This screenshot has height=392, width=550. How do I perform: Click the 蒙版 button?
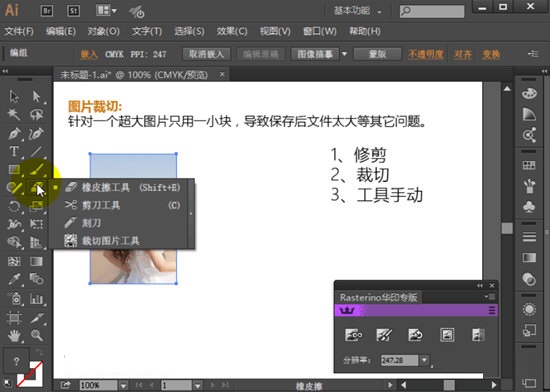(x=377, y=54)
